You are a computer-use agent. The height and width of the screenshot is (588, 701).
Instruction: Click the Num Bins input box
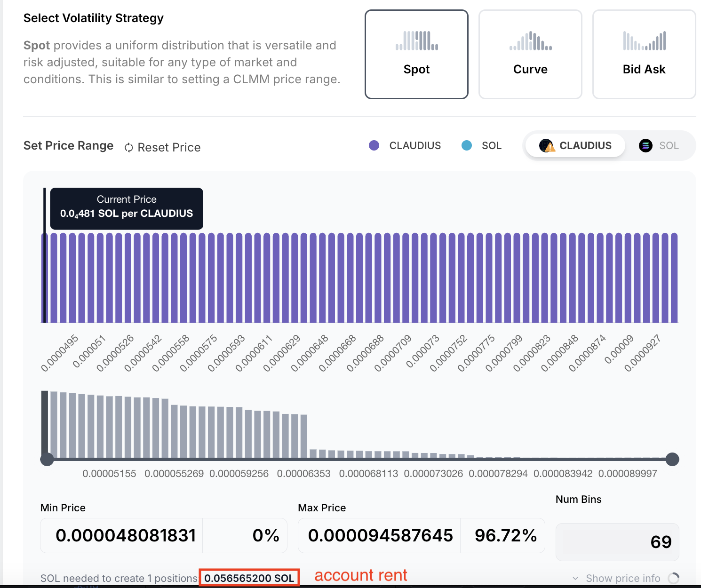[x=617, y=542]
